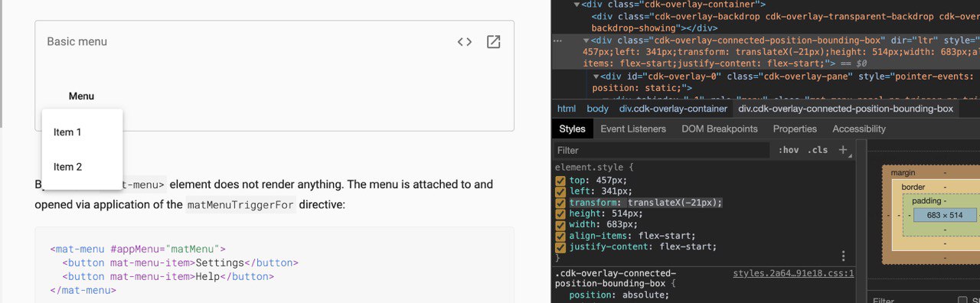Open the three-dot menu in element.style block
The image size is (980, 303).
point(843,256)
